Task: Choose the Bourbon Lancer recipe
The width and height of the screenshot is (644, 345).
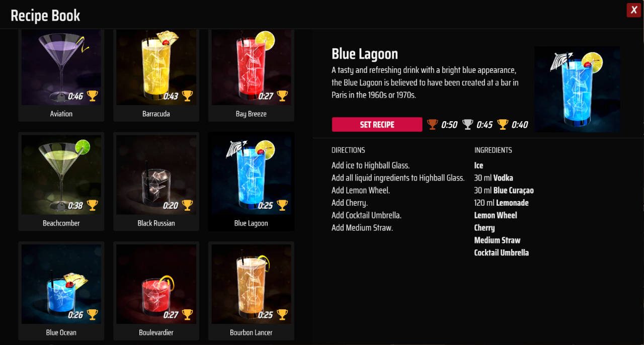Action: (251, 291)
